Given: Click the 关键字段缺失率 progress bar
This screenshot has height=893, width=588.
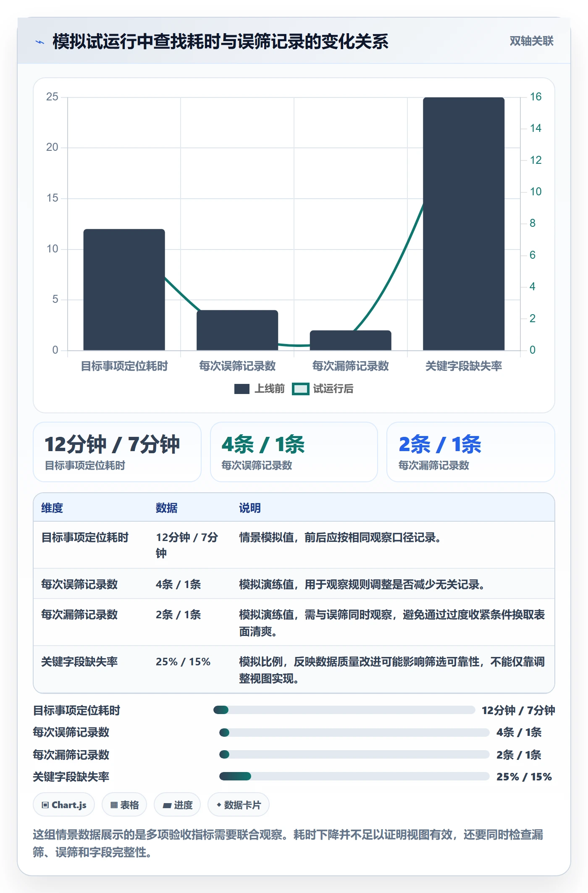Looking at the screenshot, I should (354, 776).
